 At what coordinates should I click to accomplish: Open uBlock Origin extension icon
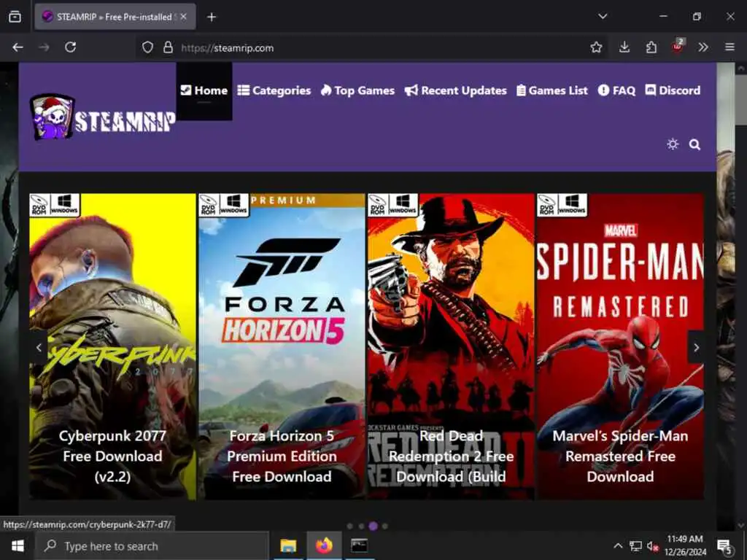678,46
